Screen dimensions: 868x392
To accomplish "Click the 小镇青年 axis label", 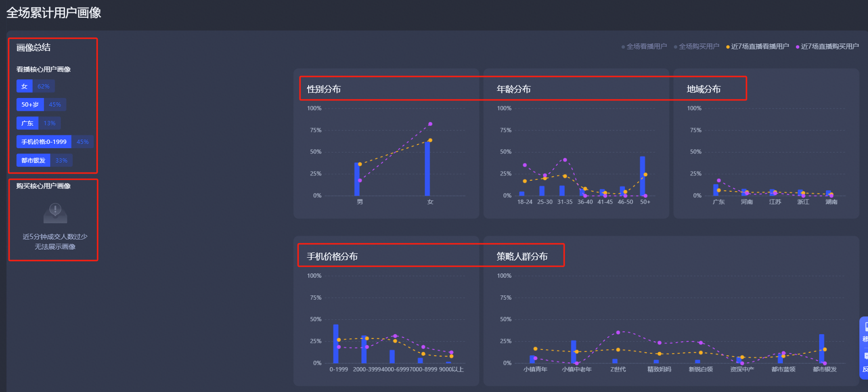I will pyautogui.click(x=535, y=369).
